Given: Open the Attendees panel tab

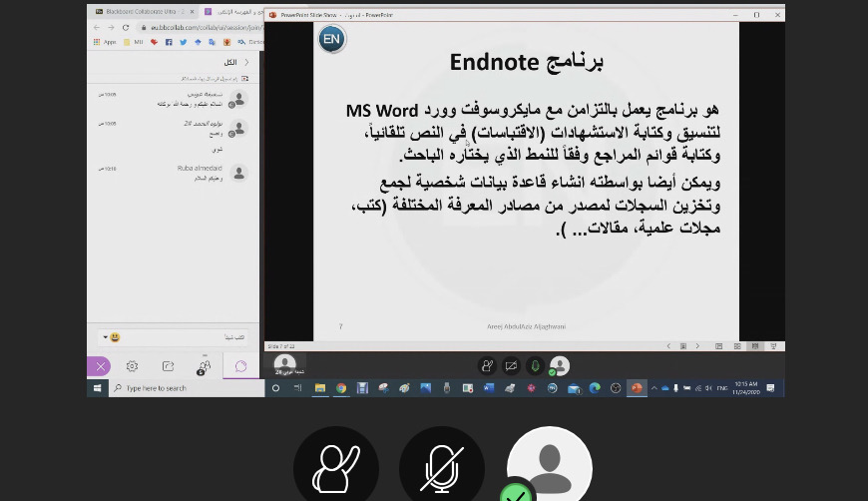Looking at the screenshot, I should click(204, 366).
